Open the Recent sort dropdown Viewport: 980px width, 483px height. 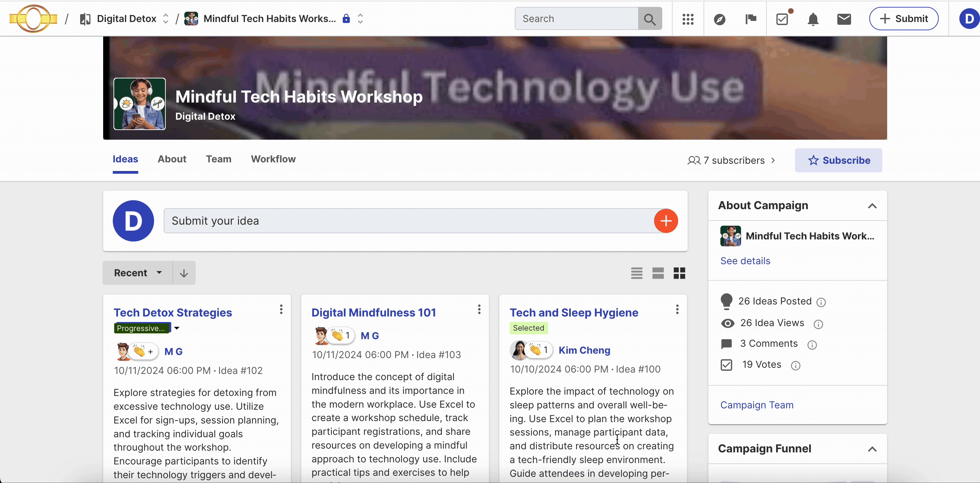coord(138,273)
